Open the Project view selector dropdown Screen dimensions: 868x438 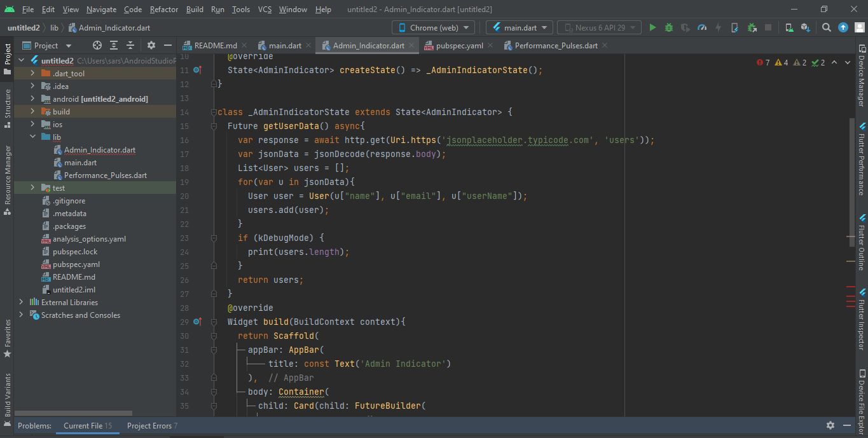48,45
